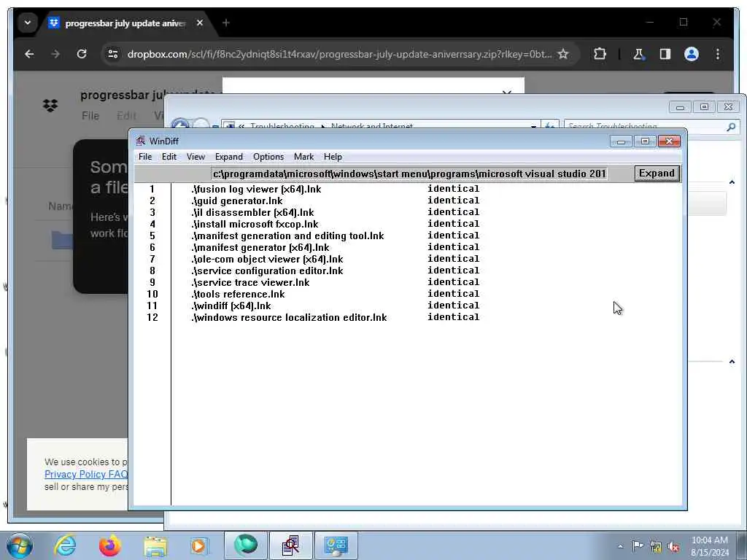Open the WinDiff Mark menu
This screenshot has width=747, height=560.
303,157
